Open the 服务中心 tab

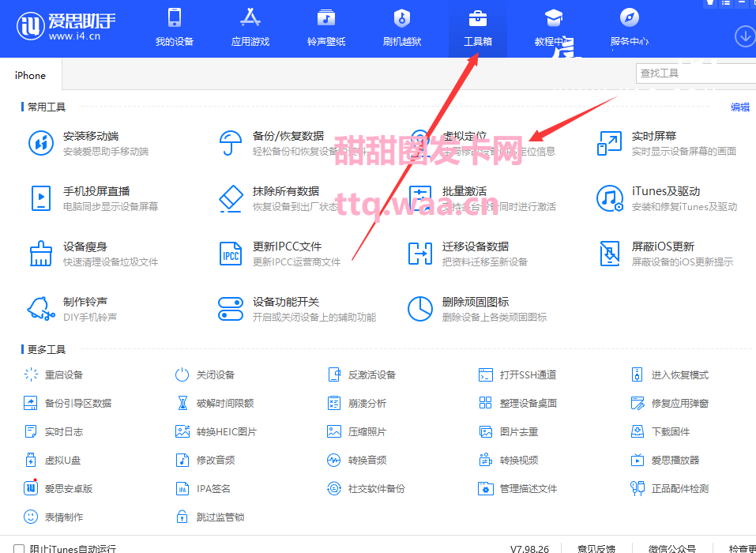click(x=629, y=28)
